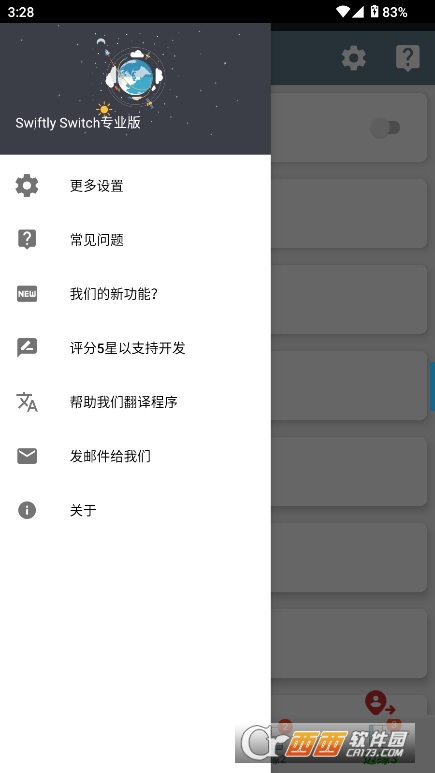Viewport: 435px width, 773px height.
Task: Open the 更多设置 menu item
Action: coord(135,185)
